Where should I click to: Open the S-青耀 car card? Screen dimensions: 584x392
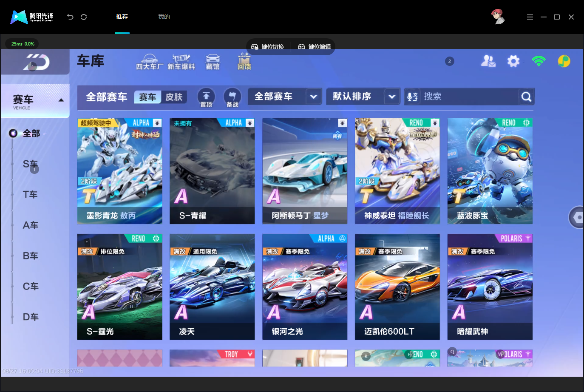(x=212, y=171)
